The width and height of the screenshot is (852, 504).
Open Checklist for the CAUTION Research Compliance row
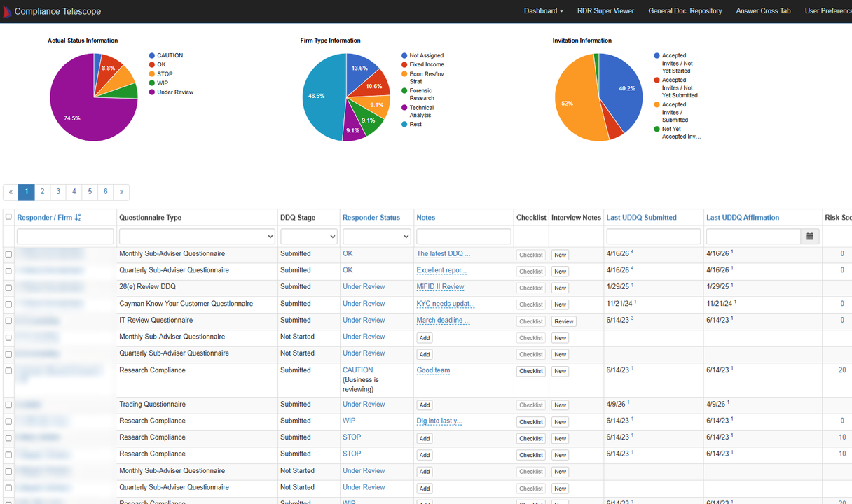coord(531,372)
